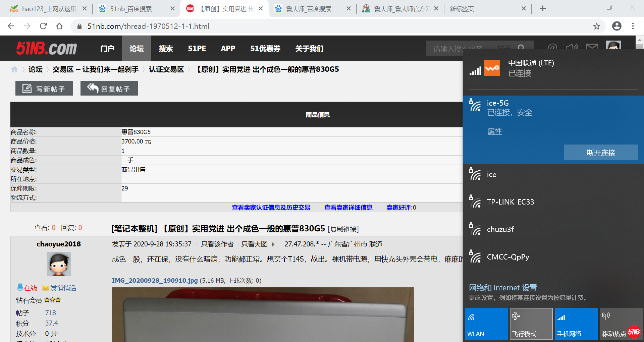Open the 认证交易区 breadcrumb link
Screen dimensions: 644x342
click(x=166, y=69)
